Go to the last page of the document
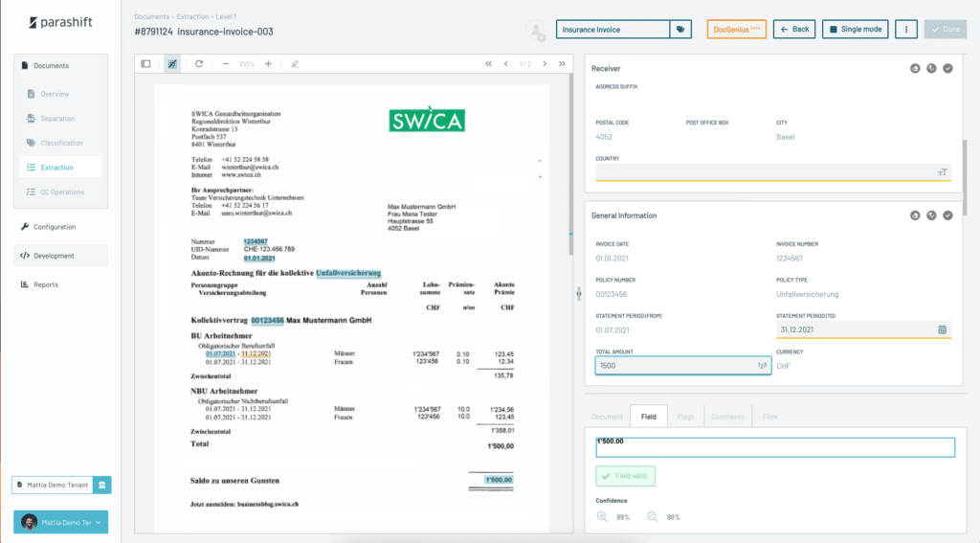 pyautogui.click(x=562, y=64)
